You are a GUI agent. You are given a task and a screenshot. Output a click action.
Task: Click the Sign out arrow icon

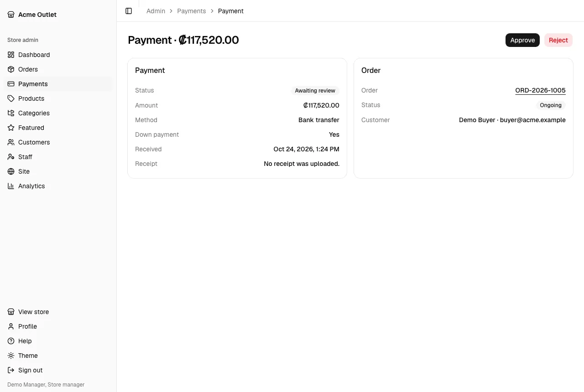[11, 370]
